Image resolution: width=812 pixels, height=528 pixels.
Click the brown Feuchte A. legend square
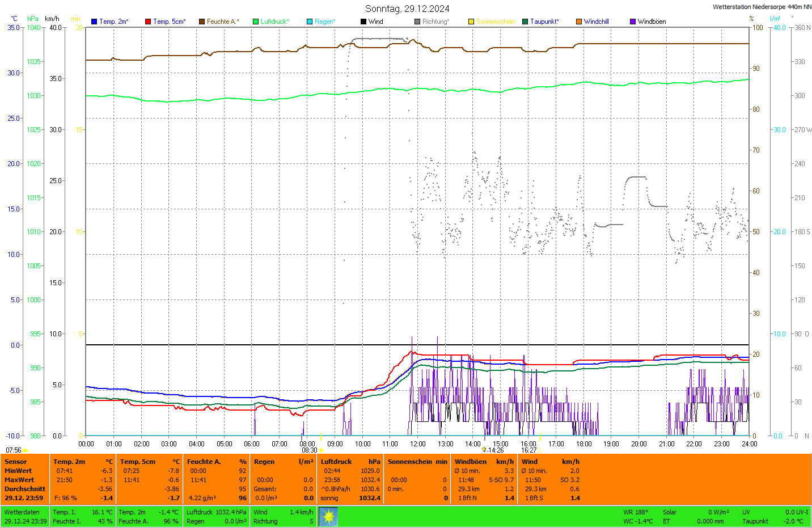(202, 22)
